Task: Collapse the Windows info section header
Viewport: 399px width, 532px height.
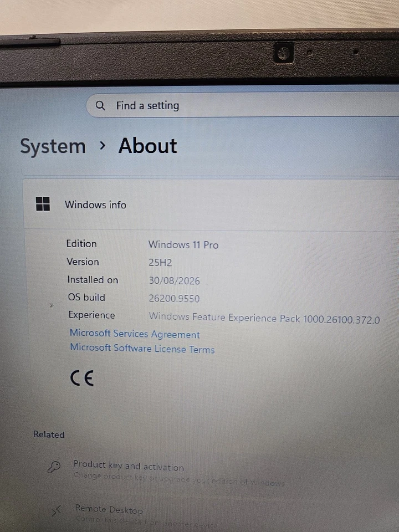Action: [x=211, y=205]
